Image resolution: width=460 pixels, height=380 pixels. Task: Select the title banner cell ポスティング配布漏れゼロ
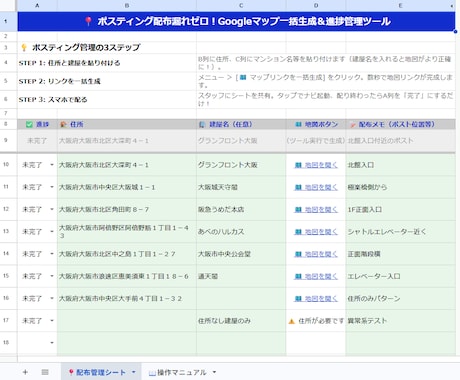[x=236, y=21]
